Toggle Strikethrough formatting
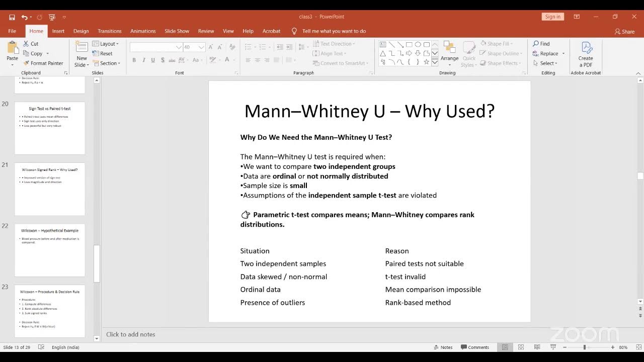The image size is (644, 362). [x=172, y=60]
